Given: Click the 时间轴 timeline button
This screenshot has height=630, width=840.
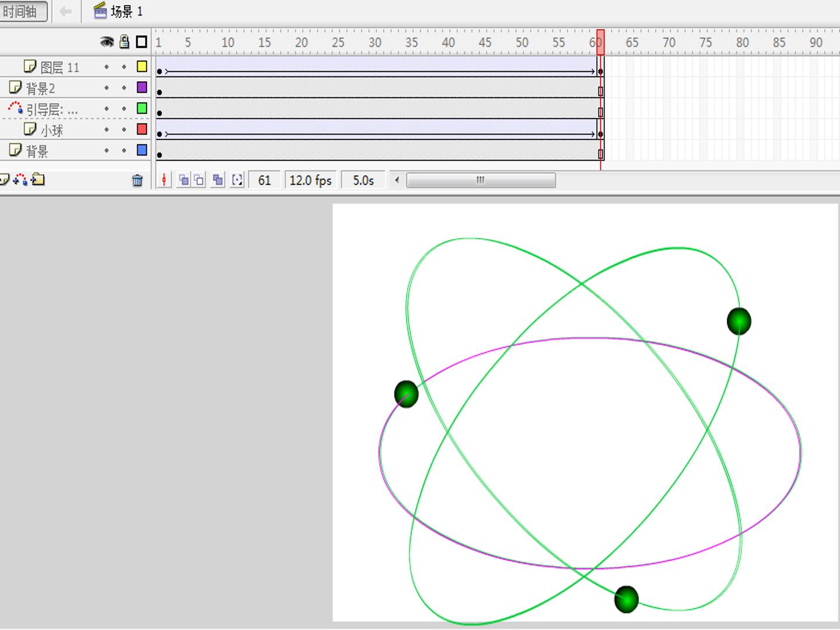Looking at the screenshot, I should [x=23, y=11].
